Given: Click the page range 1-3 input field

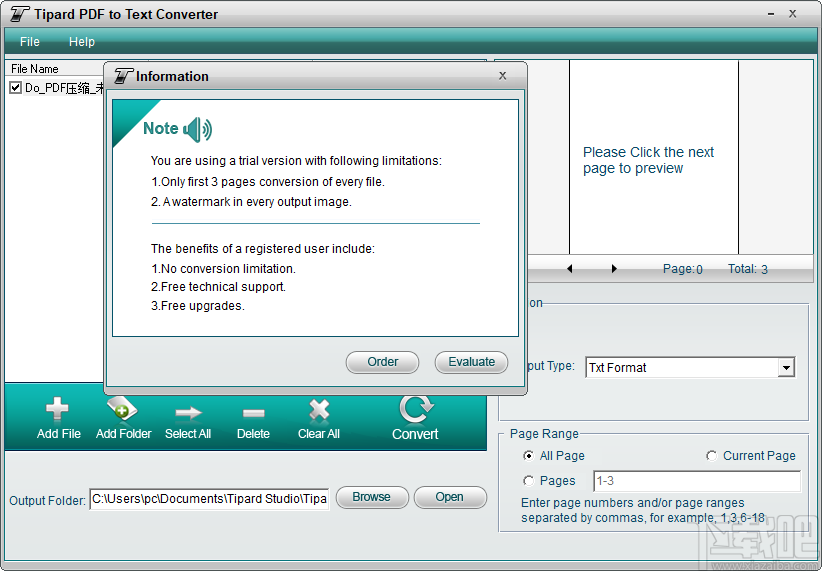Looking at the screenshot, I should [x=697, y=481].
